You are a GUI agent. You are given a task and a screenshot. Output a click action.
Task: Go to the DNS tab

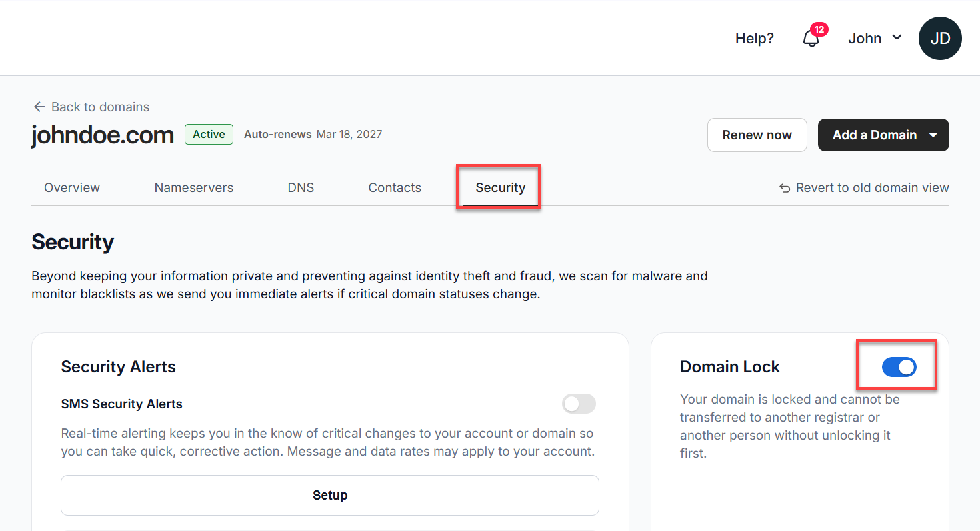point(301,188)
